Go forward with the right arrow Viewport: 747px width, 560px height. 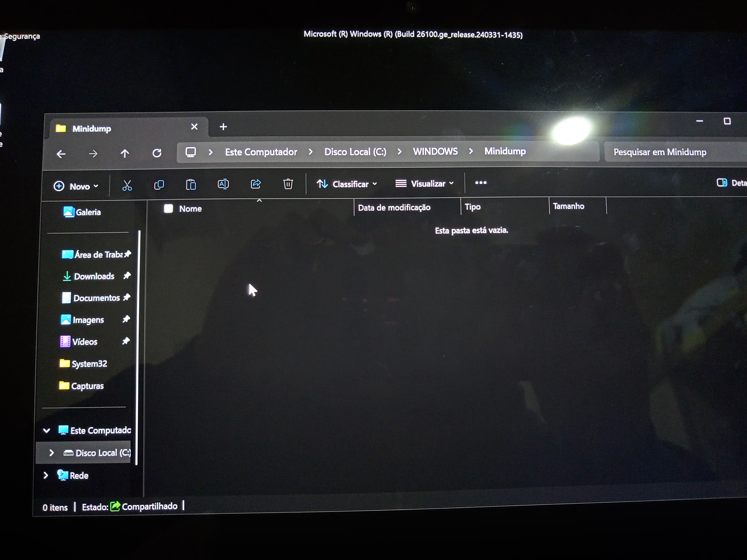(93, 154)
